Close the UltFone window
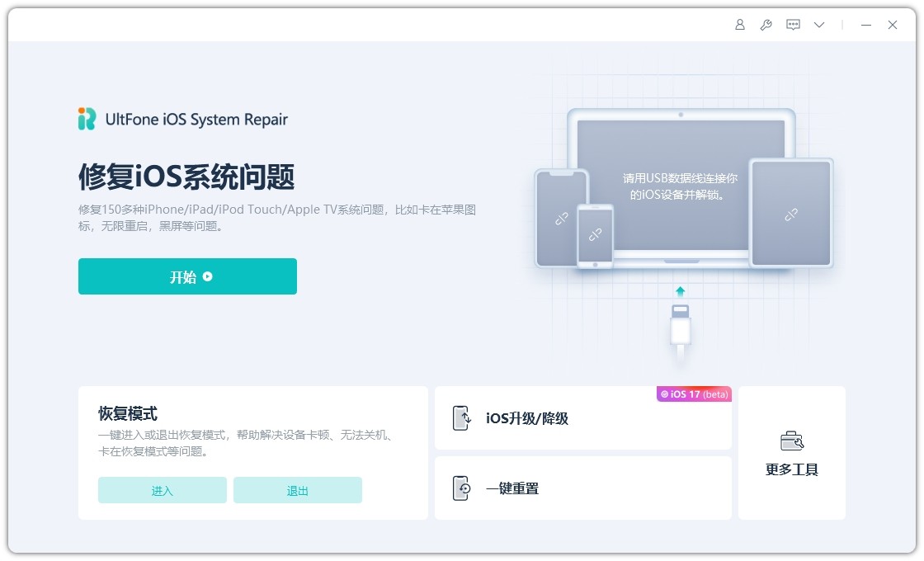This screenshot has height=561, width=924. click(x=893, y=25)
